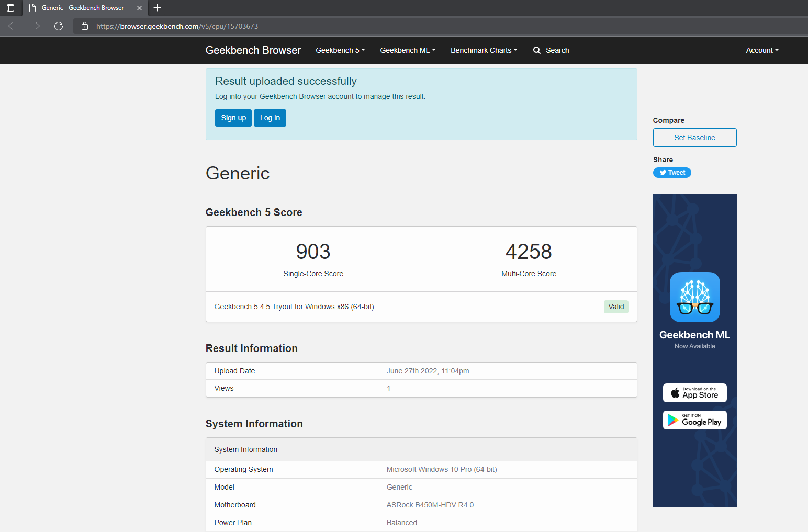Open the Account dropdown menu
The width and height of the screenshot is (808, 532).
[x=762, y=50]
